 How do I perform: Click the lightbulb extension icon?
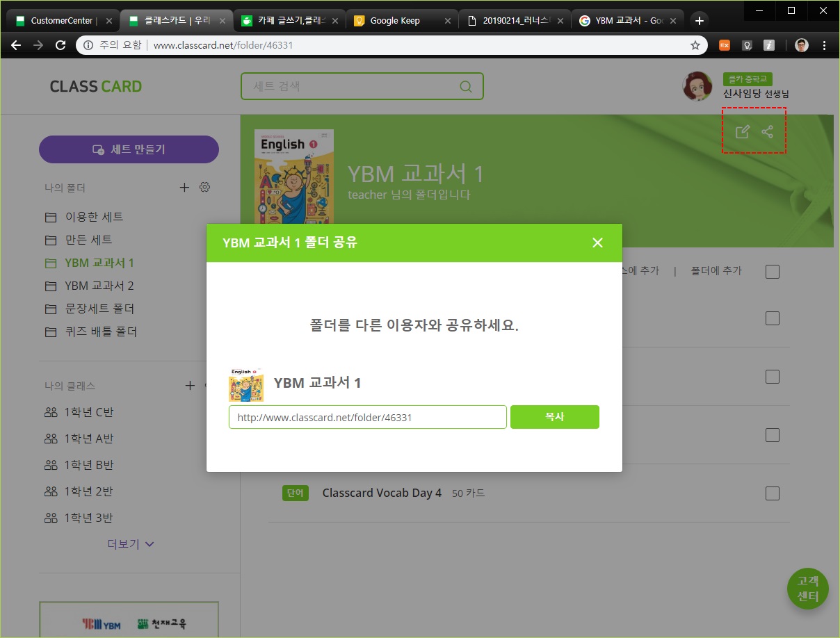click(x=747, y=45)
